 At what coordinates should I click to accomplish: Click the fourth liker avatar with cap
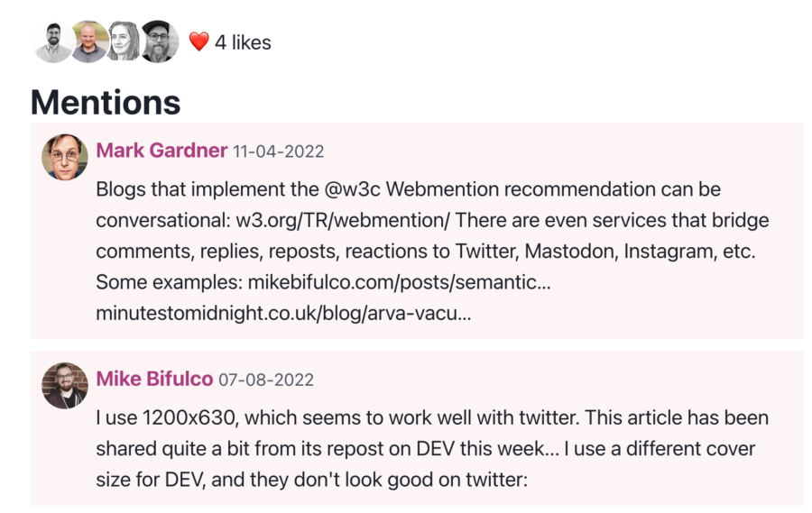pos(159,42)
